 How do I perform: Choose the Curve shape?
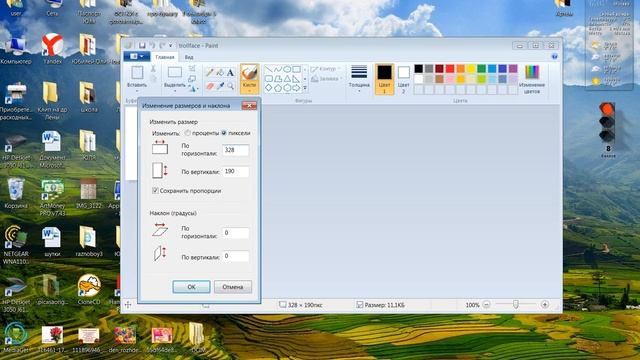[x=278, y=69]
